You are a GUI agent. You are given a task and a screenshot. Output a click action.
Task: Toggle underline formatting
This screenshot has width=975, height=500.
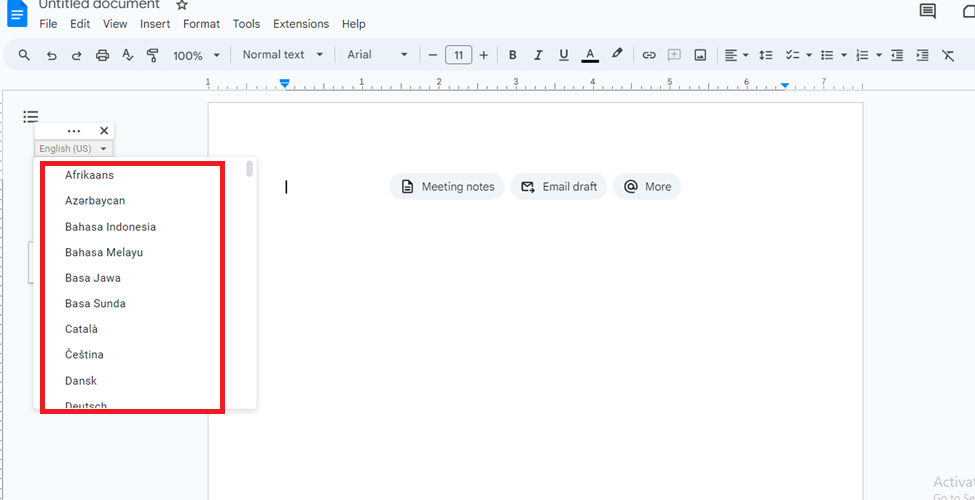564,55
